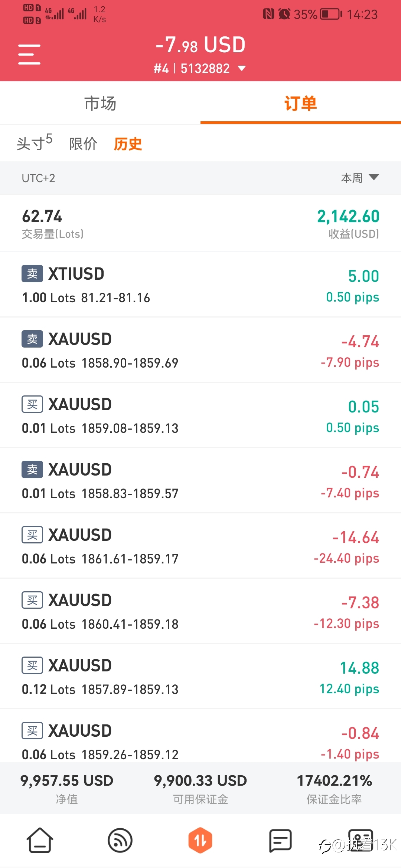Tap the home icon in bottom navigation

[x=40, y=840]
